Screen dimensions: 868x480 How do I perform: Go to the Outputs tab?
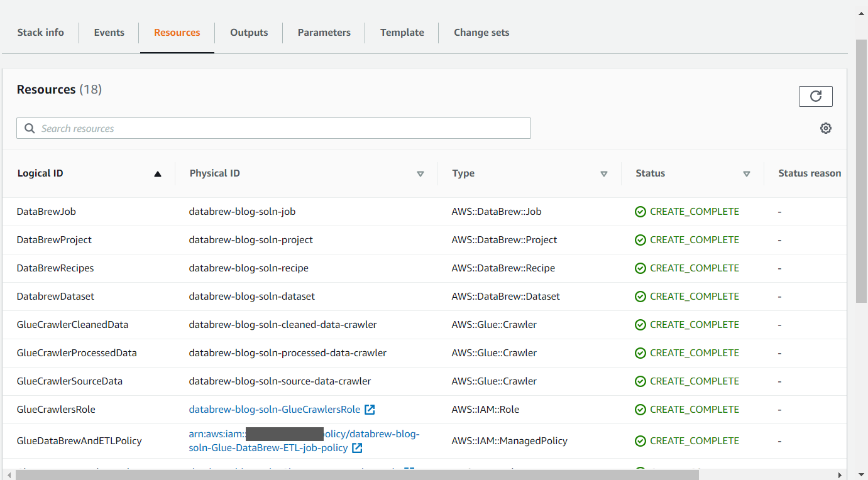[249, 33]
